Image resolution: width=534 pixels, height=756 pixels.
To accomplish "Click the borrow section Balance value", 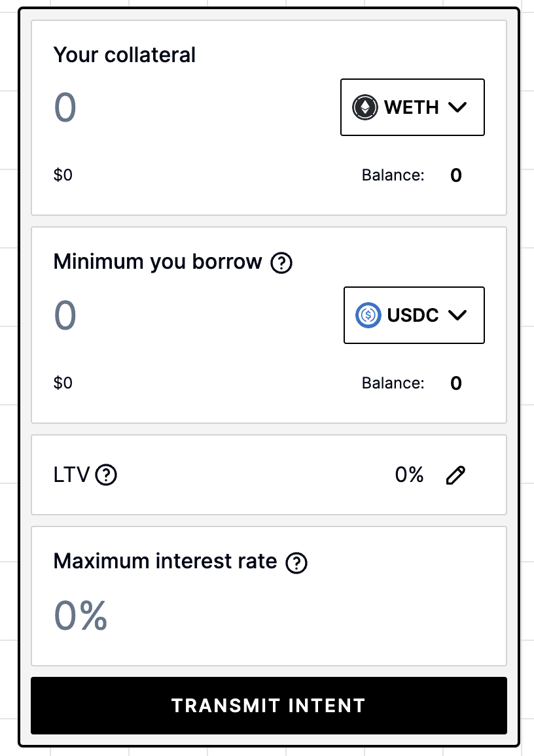I will [456, 383].
